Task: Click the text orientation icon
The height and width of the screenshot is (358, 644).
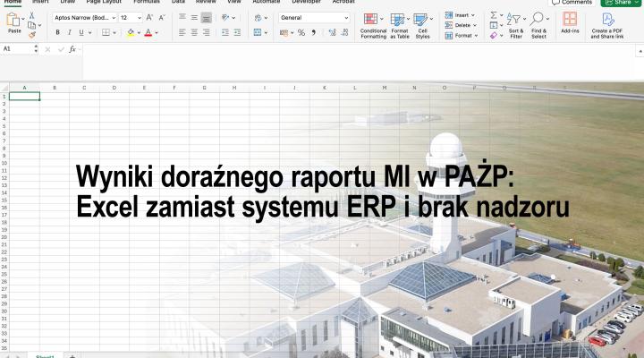Action: tap(225, 17)
